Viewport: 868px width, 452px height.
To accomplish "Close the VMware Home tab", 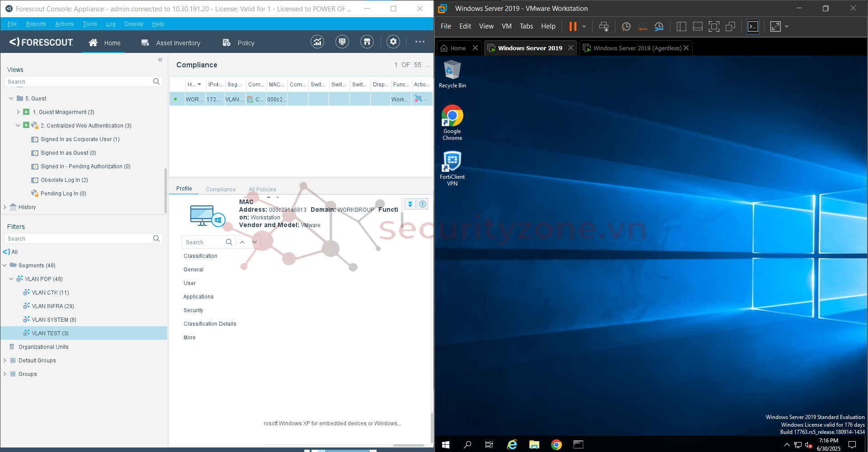I will (475, 48).
